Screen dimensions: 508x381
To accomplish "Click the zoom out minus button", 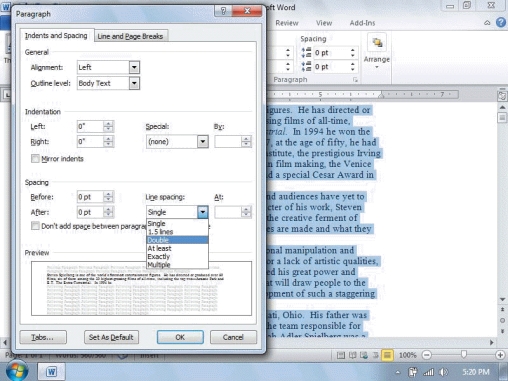I will pos(427,355).
